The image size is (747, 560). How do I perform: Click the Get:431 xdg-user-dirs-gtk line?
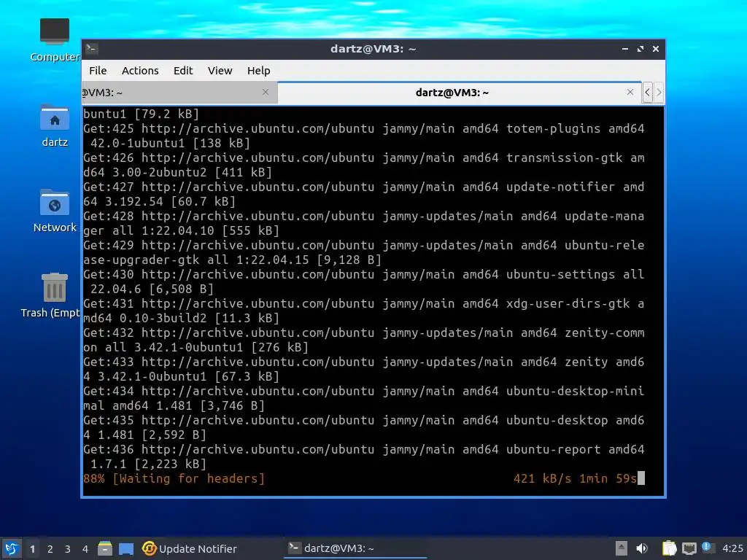click(x=364, y=311)
